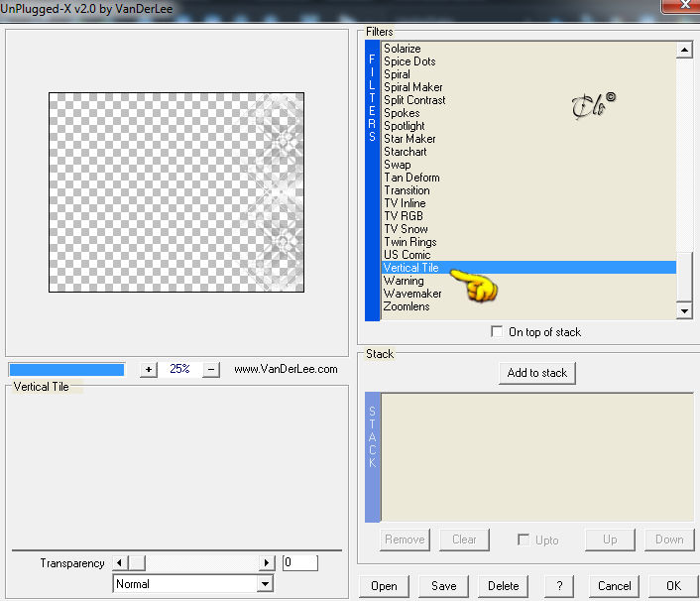Open help with the question mark button
The height and width of the screenshot is (601, 700).
559,586
